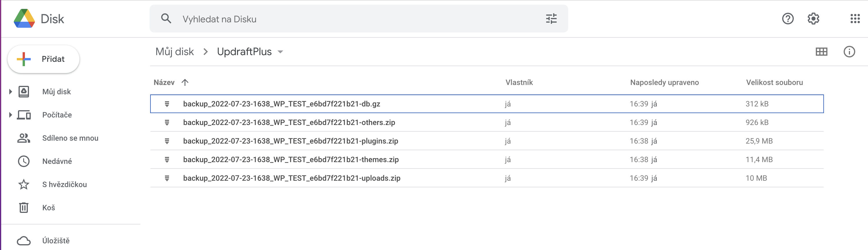Open Sdíleno se mnou section

point(70,138)
